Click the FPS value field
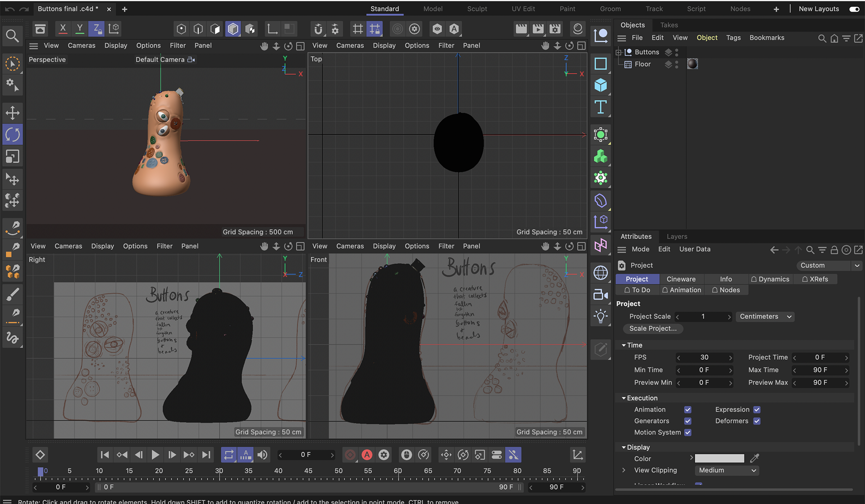The image size is (865, 504). pyautogui.click(x=704, y=358)
